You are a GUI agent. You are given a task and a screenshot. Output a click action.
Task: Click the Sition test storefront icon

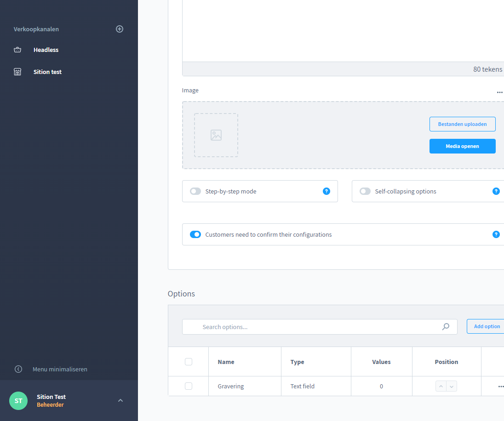[17, 72]
